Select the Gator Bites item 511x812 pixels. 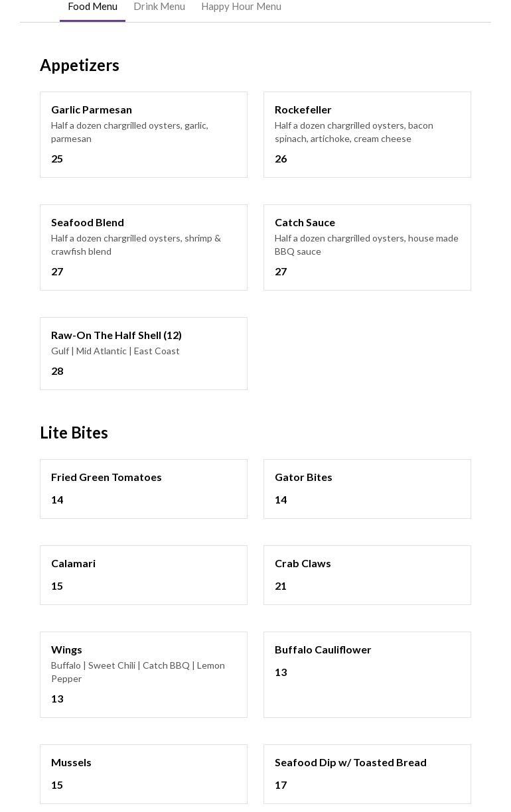pos(367,489)
